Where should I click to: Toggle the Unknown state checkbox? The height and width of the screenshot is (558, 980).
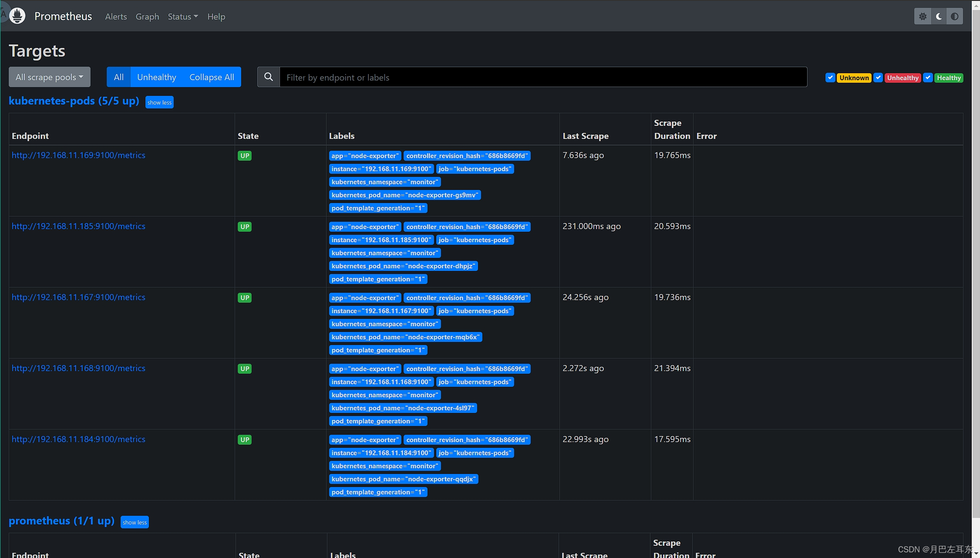tap(830, 78)
